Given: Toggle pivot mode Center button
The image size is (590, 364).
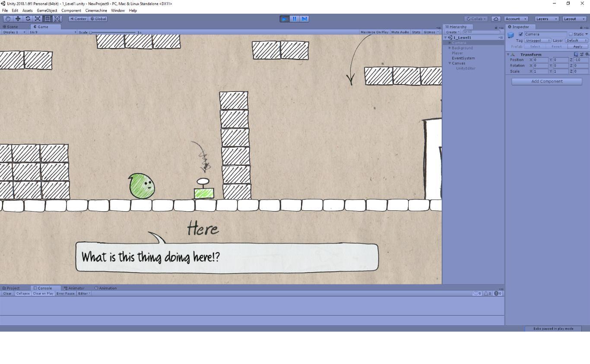Looking at the screenshot, I should click(78, 19).
